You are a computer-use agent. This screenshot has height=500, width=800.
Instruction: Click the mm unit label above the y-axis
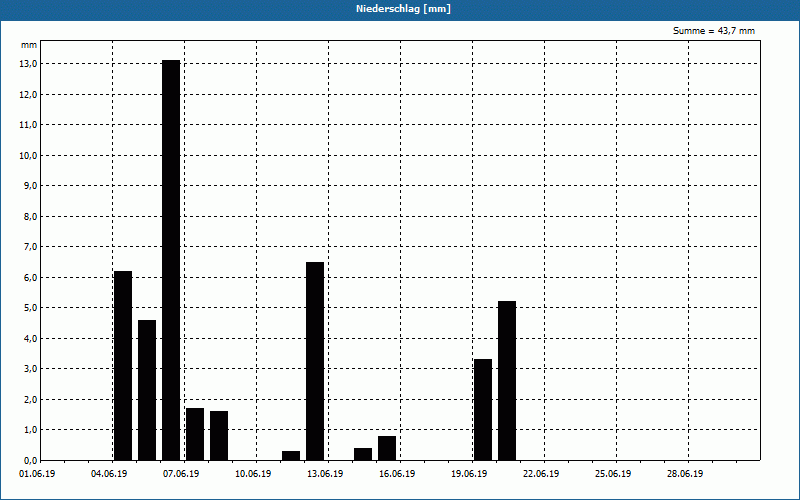[29, 45]
